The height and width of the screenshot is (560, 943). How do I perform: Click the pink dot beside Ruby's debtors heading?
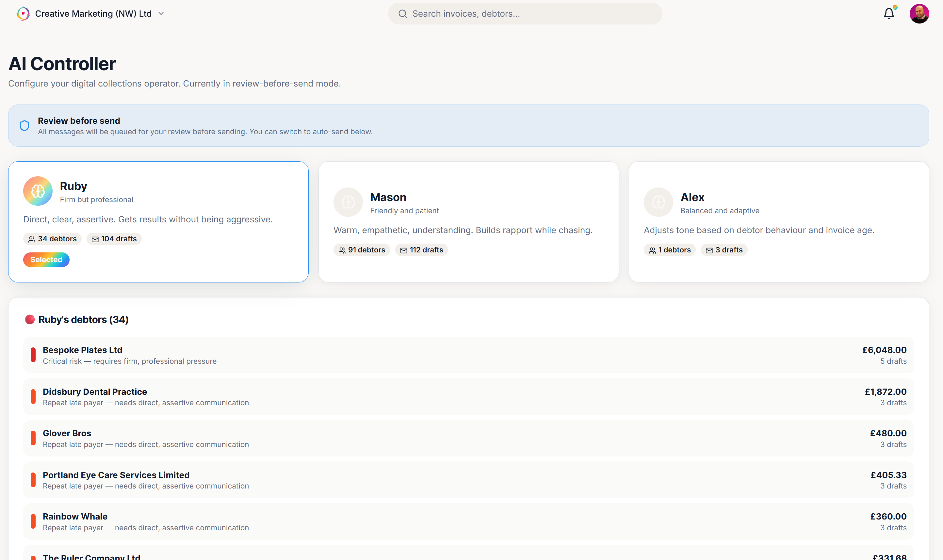[30, 319]
